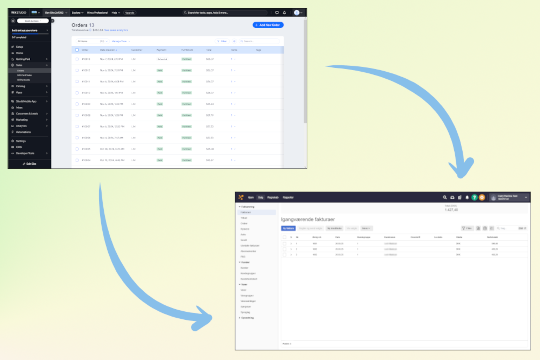Open the user avatar menu in Wix
This screenshot has height=360, width=540.
pyautogui.click(x=297, y=12)
